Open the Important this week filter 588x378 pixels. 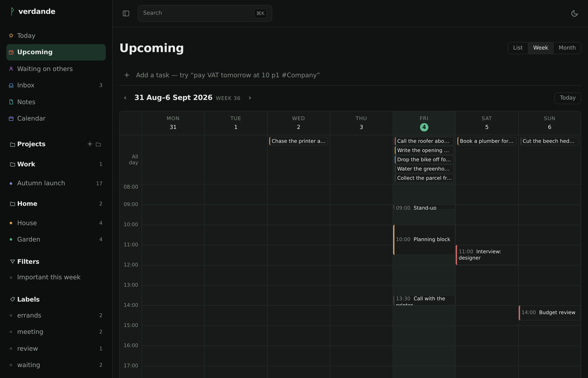coord(56,277)
